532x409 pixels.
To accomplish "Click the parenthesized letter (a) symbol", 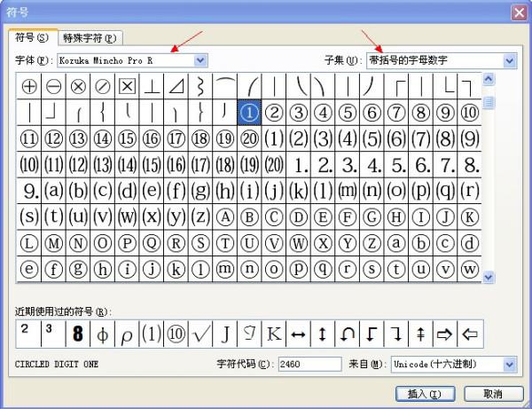I will (x=53, y=191).
